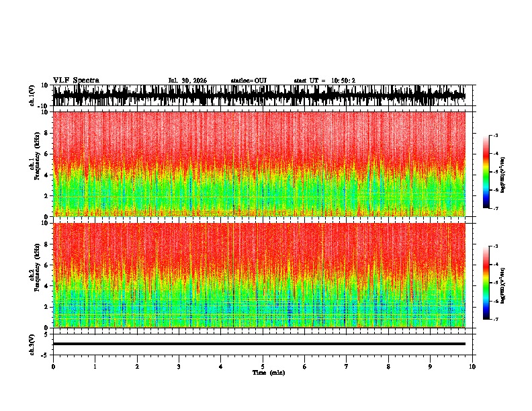The height and width of the screenshot is (411, 532).
Task: Click the time axis tick label '4'
Action: click(221, 367)
